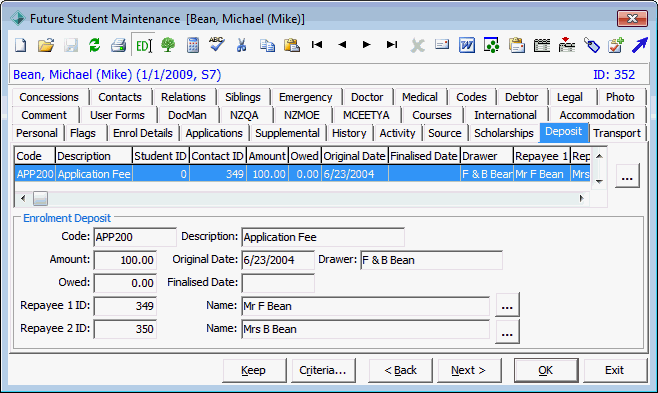The image size is (658, 393).
Task: Click the black calendar grid icon
Action: 542,45
